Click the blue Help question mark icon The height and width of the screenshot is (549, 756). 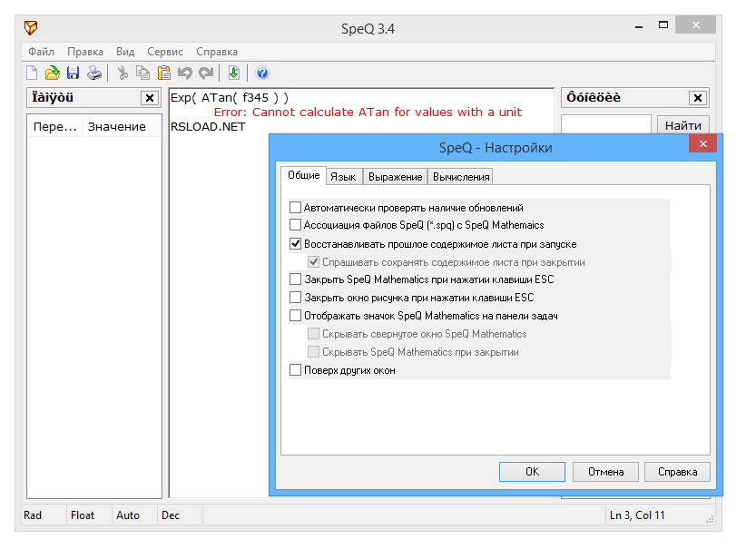click(261, 73)
